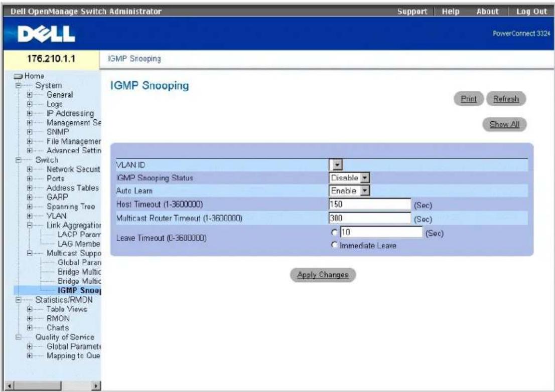Select the Address Tables tree item
The height and width of the screenshot is (392, 555).
[x=73, y=187]
